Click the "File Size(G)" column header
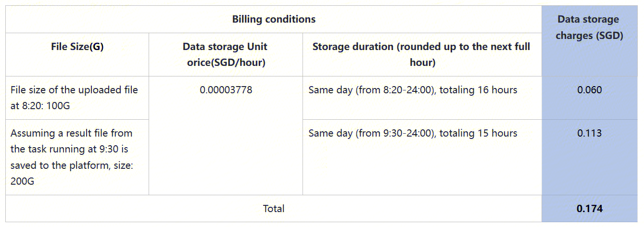 (x=77, y=47)
